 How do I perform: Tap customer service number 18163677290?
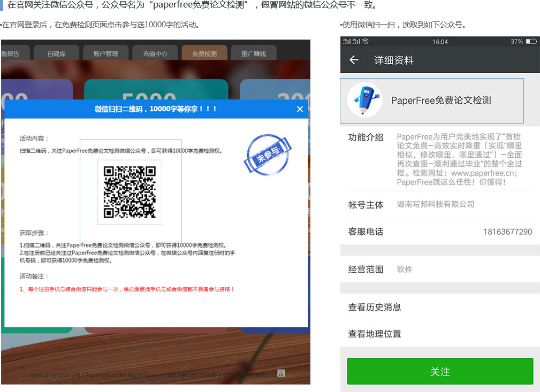pyautogui.click(x=508, y=232)
